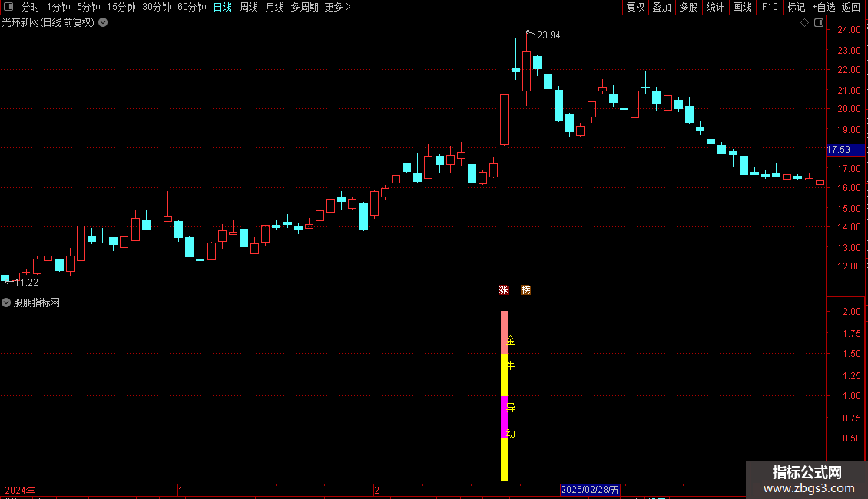Toggle the side panel icon at chart top right

point(819,23)
